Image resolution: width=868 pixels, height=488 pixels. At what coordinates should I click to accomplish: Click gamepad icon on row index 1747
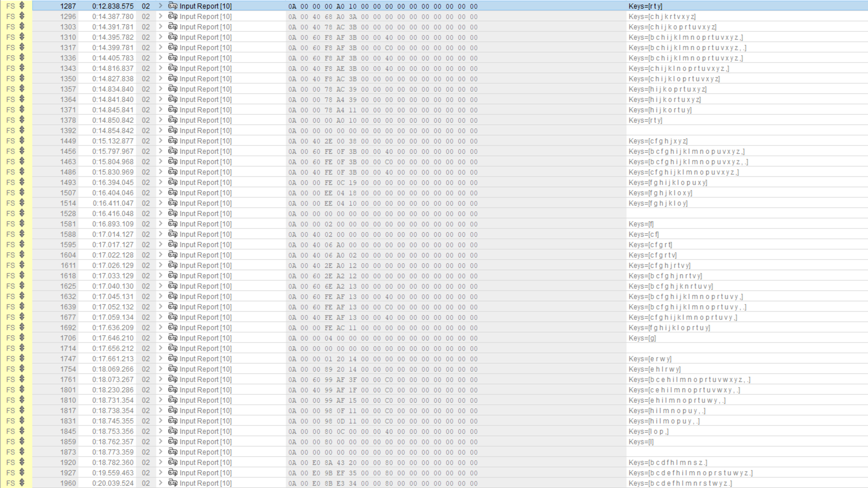tap(172, 358)
